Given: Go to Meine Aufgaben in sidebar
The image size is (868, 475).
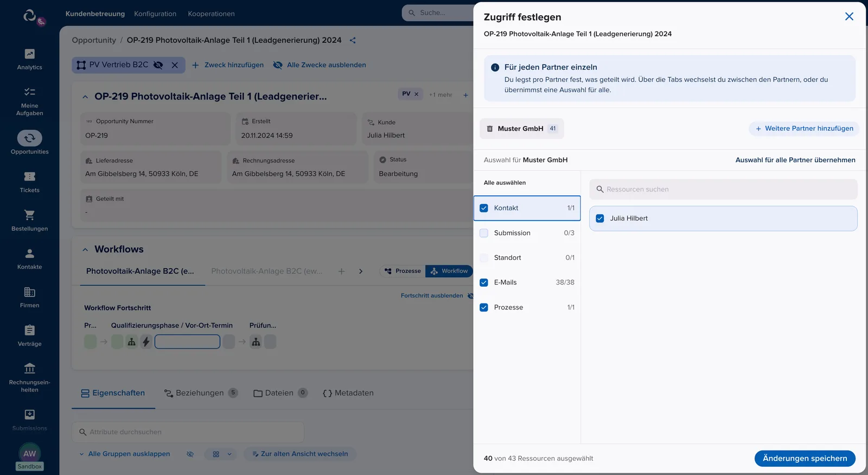Looking at the screenshot, I should pyautogui.click(x=29, y=102).
